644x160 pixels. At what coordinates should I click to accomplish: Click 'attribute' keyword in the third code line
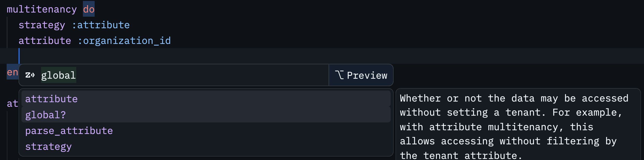(45, 41)
